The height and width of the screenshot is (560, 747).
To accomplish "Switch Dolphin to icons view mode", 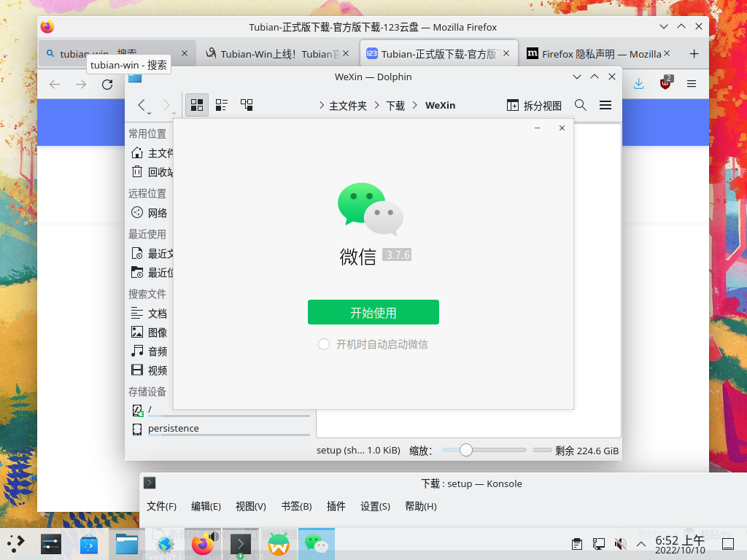I will tap(197, 105).
